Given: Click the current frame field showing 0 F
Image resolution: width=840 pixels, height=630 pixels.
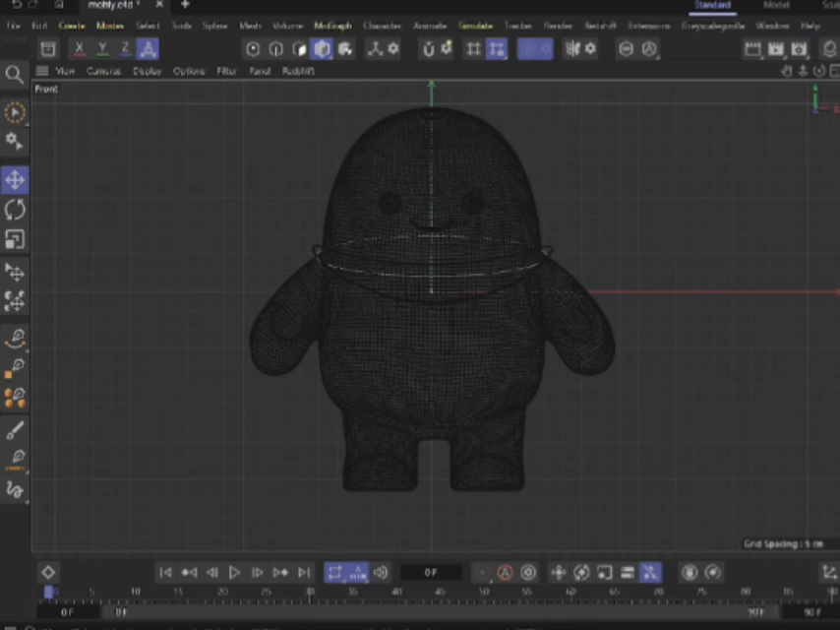Looking at the screenshot, I should point(431,573).
